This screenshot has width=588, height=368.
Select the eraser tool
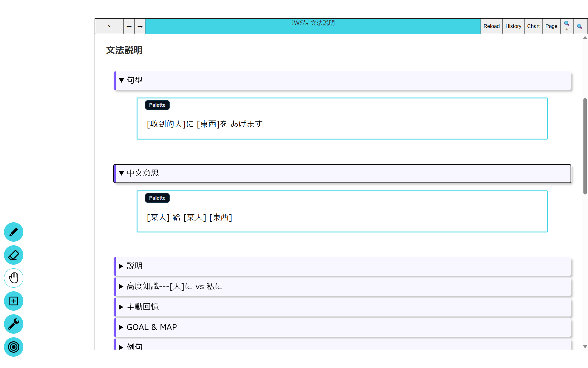tap(13, 255)
